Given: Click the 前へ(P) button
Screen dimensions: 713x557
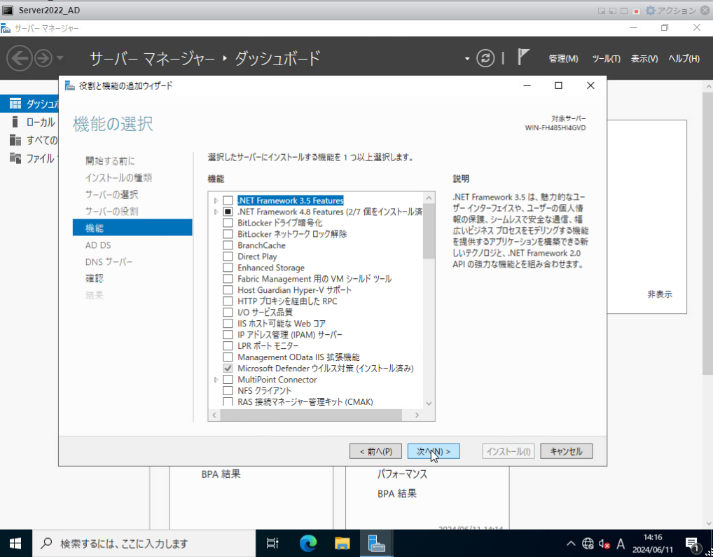Looking at the screenshot, I should tap(376, 452).
